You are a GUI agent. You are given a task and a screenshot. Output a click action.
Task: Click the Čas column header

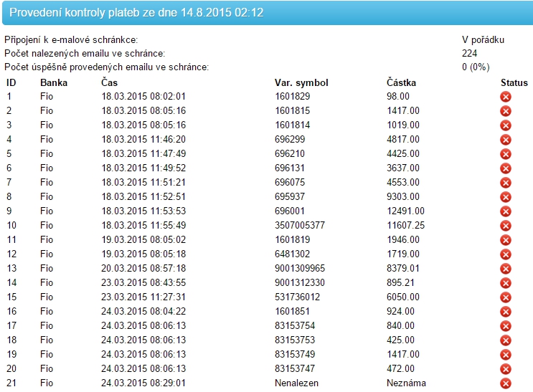tap(109, 83)
